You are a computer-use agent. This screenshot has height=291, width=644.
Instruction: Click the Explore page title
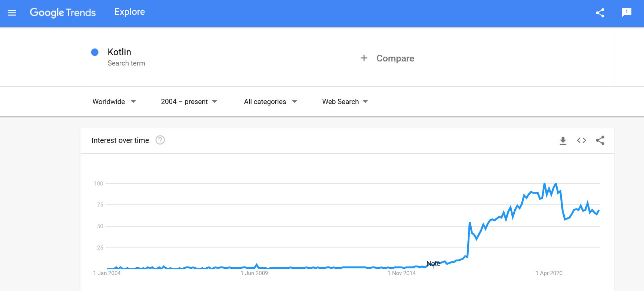tap(130, 12)
